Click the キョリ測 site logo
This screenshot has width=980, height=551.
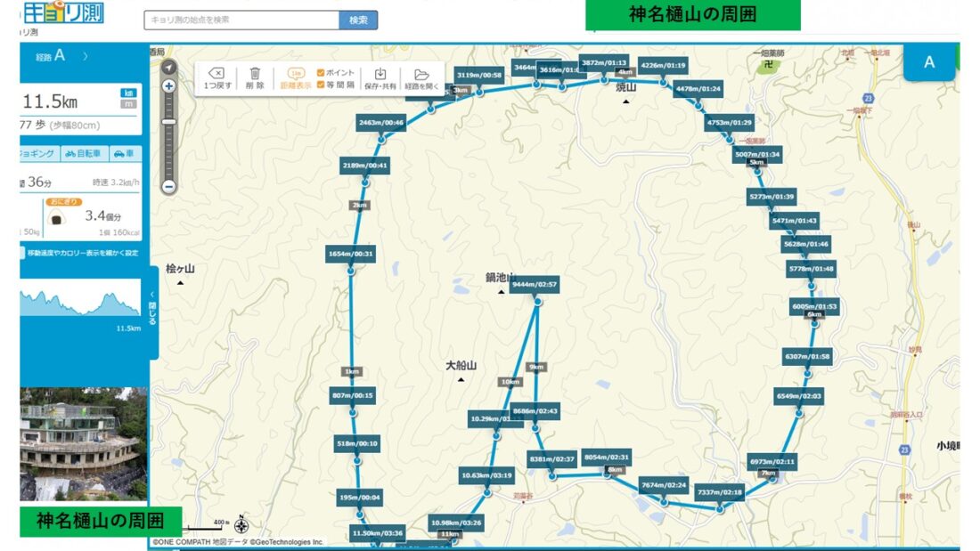(x=62, y=12)
